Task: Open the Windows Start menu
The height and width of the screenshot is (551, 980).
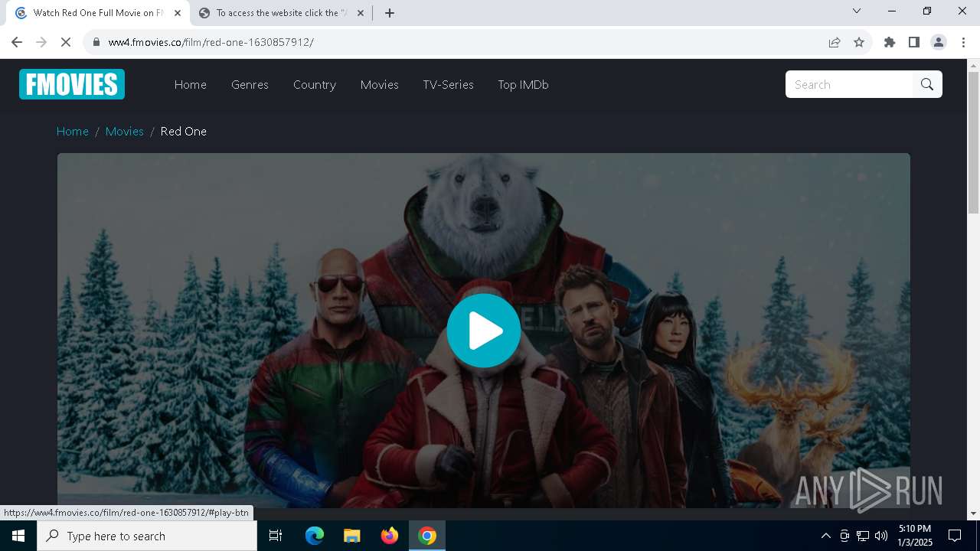Action: [x=18, y=536]
